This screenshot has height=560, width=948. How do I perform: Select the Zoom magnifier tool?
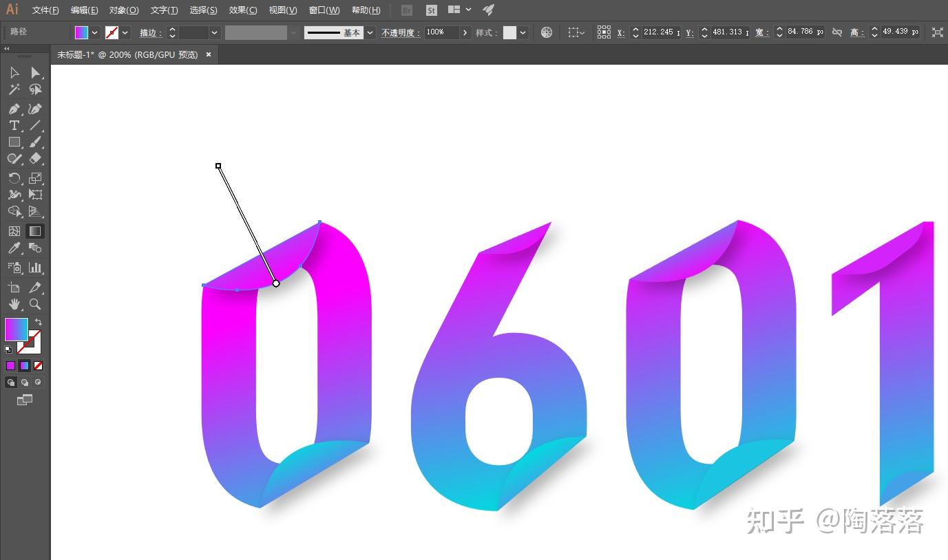35,304
